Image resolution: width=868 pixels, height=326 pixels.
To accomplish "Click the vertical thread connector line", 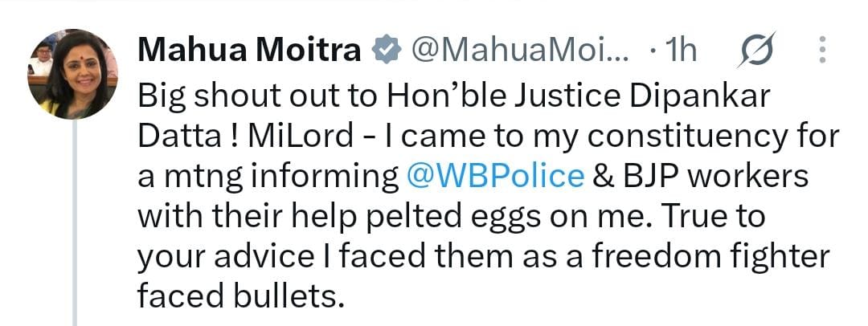I will [74, 222].
